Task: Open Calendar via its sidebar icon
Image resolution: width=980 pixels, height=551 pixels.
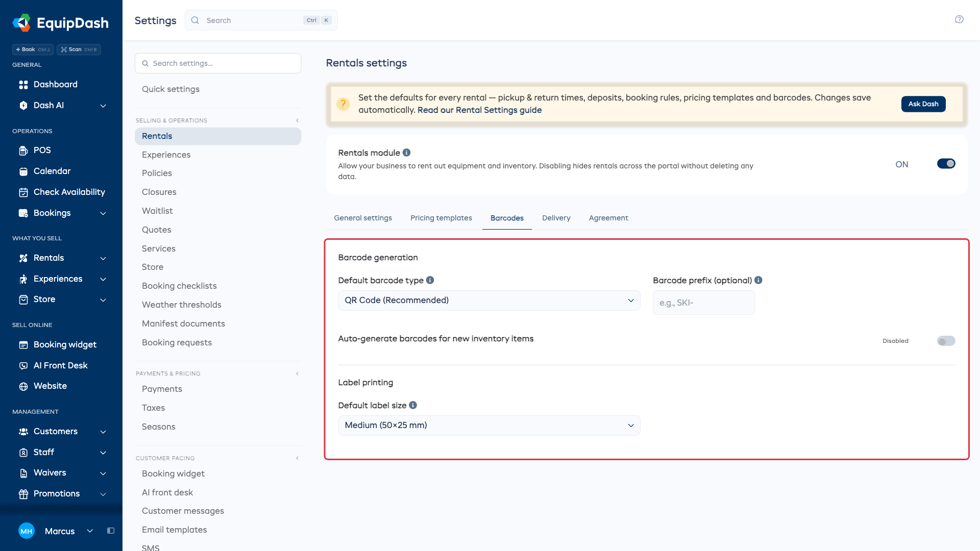Action: click(x=23, y=171)
